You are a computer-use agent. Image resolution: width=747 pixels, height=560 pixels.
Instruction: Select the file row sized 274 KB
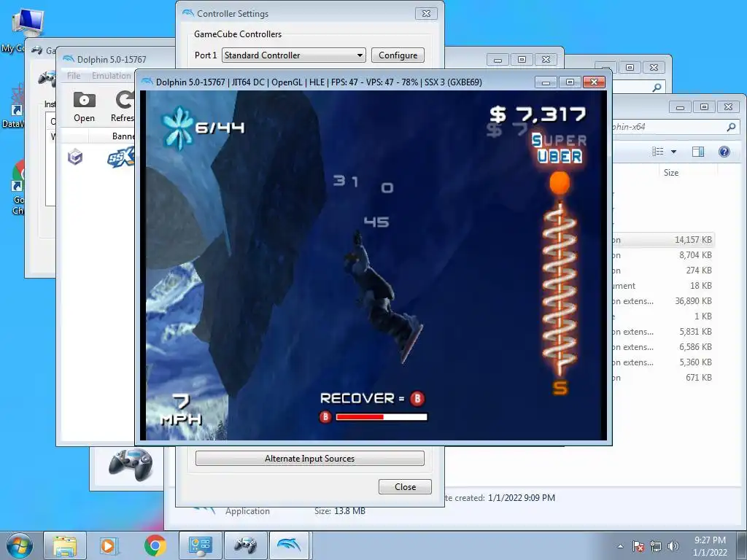(663, 271)
